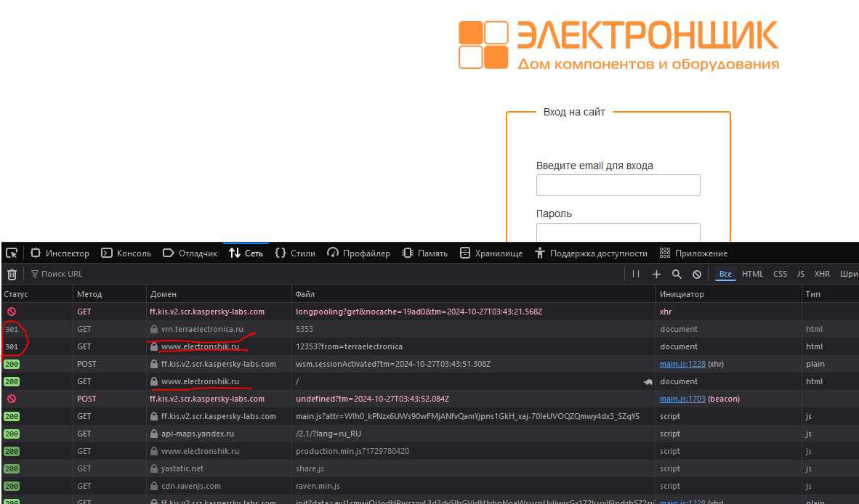Viewport: 859px width, 504px height.
Task: Sort by Статус column header
Action: coord(37,294)
